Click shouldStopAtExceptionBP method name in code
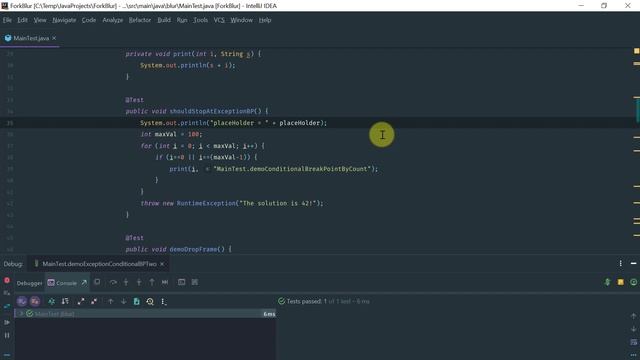The height and width of the screenshot is (360, 640). click(212, 111)
